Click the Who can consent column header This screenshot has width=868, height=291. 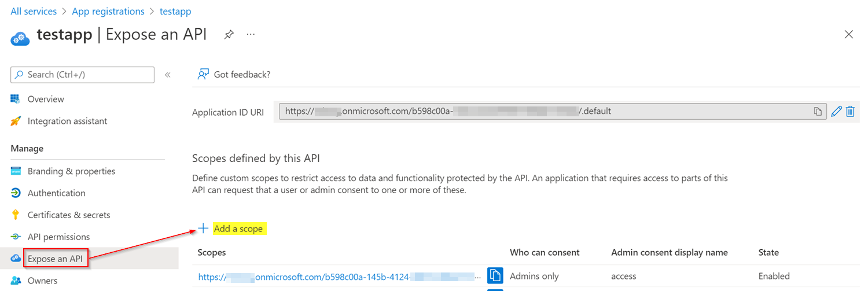[545, 253]
